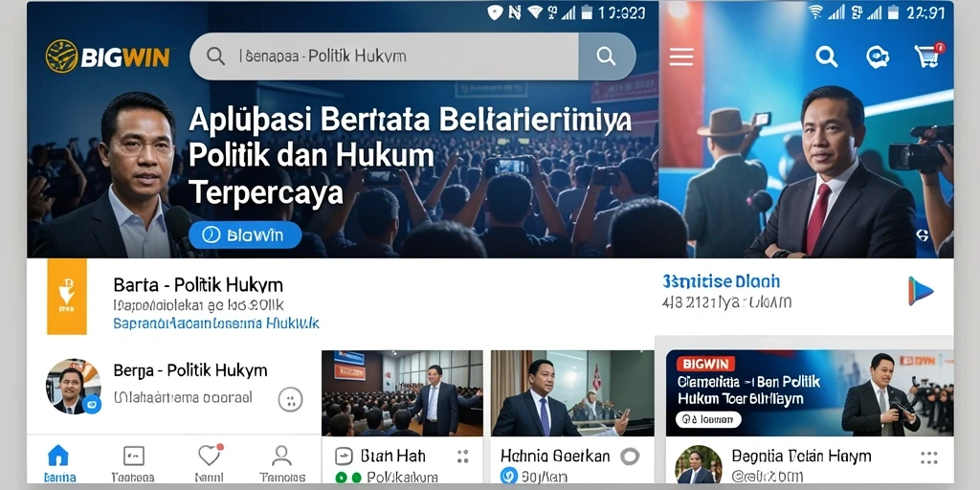The width and height of the screenshot is (980, 490).
Task: Click the small magnifier icon inside search field
Action: [215, 56]
